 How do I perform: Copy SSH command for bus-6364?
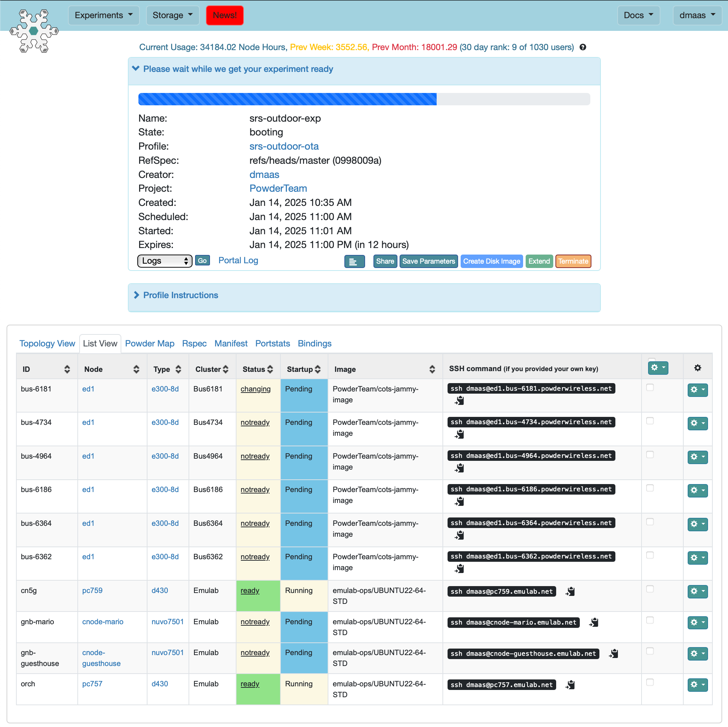(x=459, y=535)
